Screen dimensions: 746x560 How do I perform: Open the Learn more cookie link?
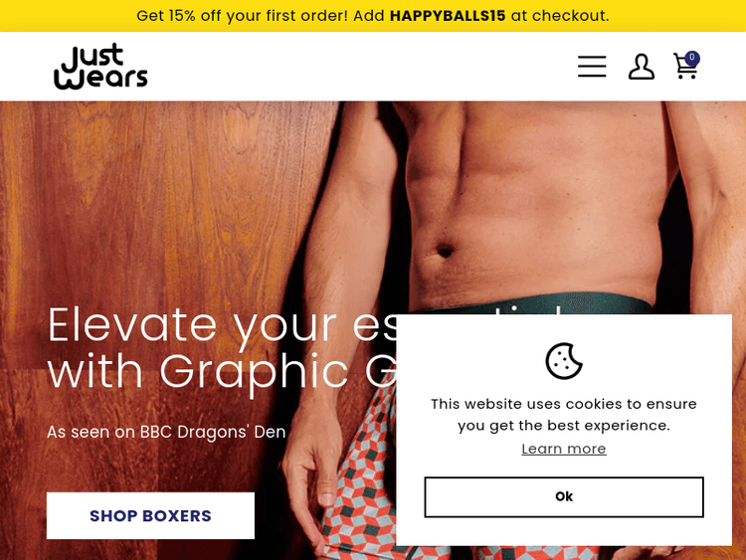(564, 449)
